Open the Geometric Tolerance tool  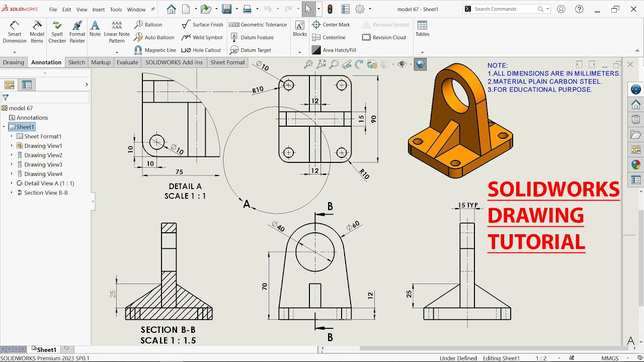pos(258,25)
